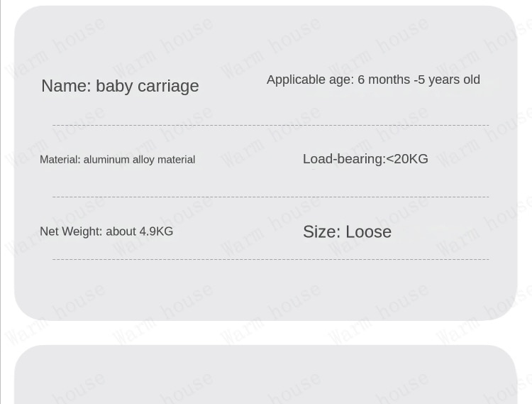Click the "Size: Loose" text
Viewport: 532px width, 404px height.
coord(347,232)
